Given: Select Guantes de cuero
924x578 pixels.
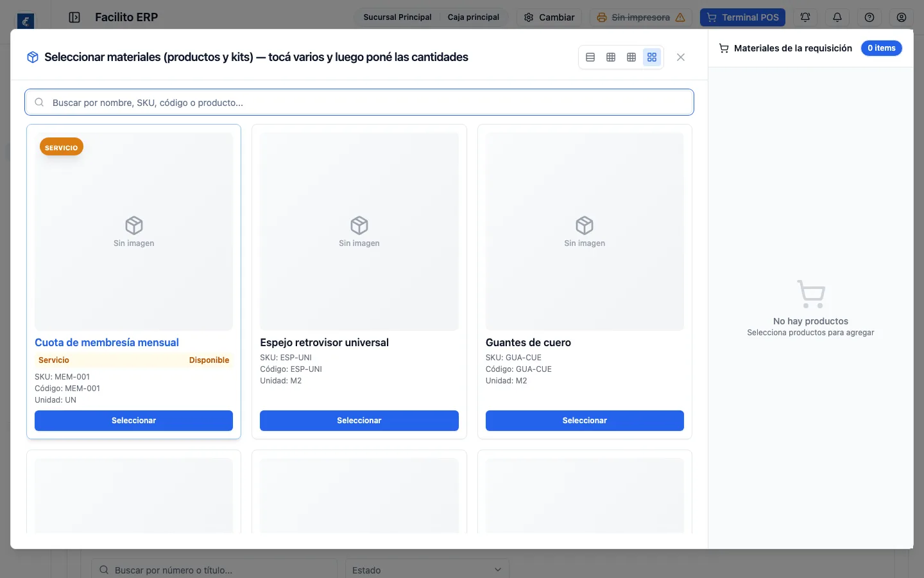Looking at the screenshot, I should [x=585, y=421].
